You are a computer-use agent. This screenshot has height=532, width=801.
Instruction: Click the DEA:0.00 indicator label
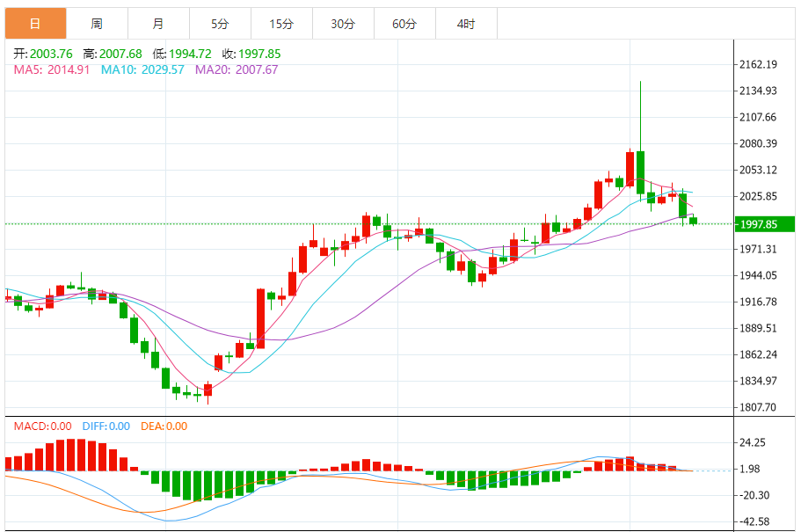[x=164, y=426]
